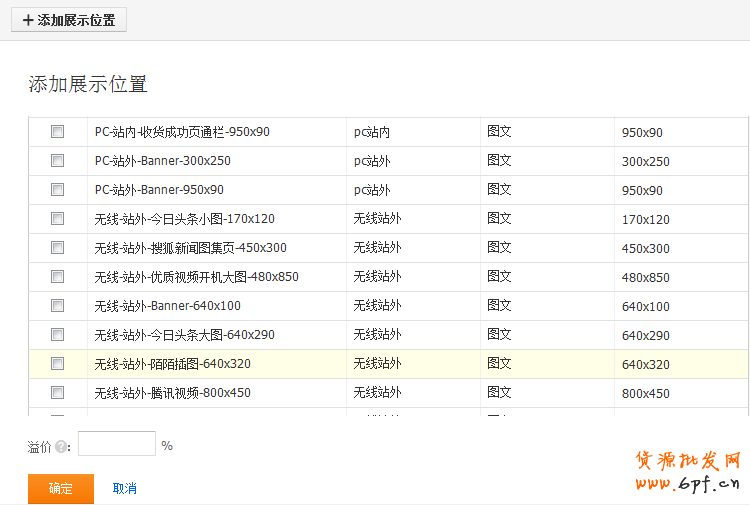This screenshot has width=750, height=505.
Task: Tick the PC-站外-Banner-300x250 checkbox
Action: point(57,161)
